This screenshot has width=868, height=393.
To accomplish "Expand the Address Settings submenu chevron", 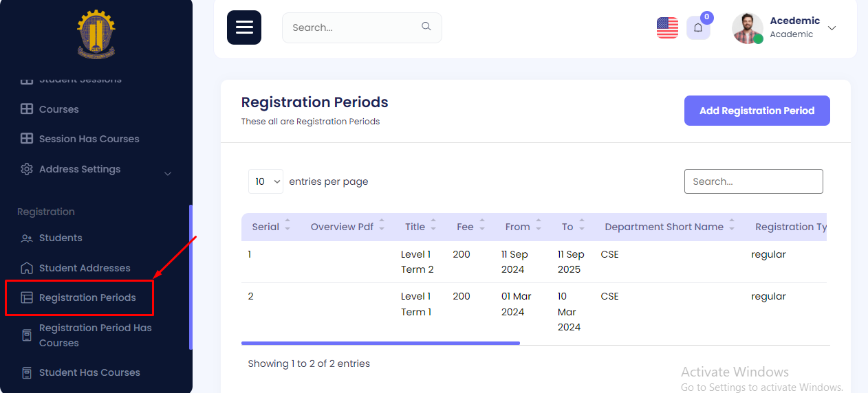I will (x=168, y=174).
